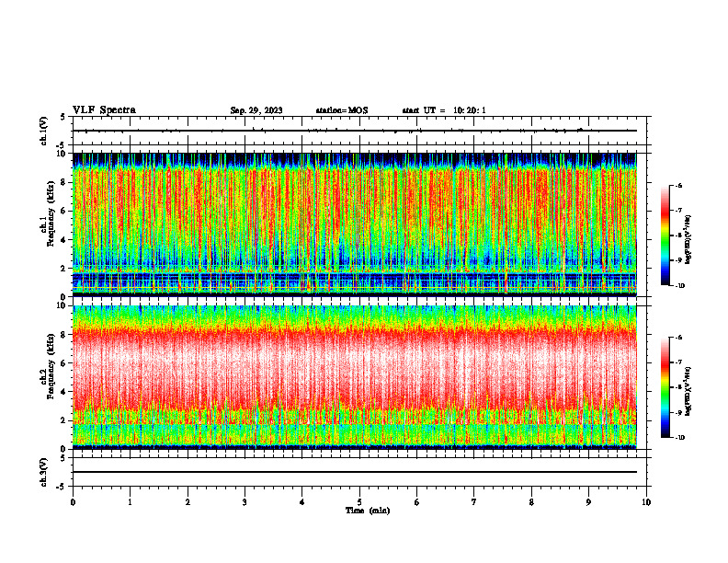728x563 pixels.
Task: Click the "Time (min)" x-axis label
Action: pyautogui.click(x=368, y=511)
